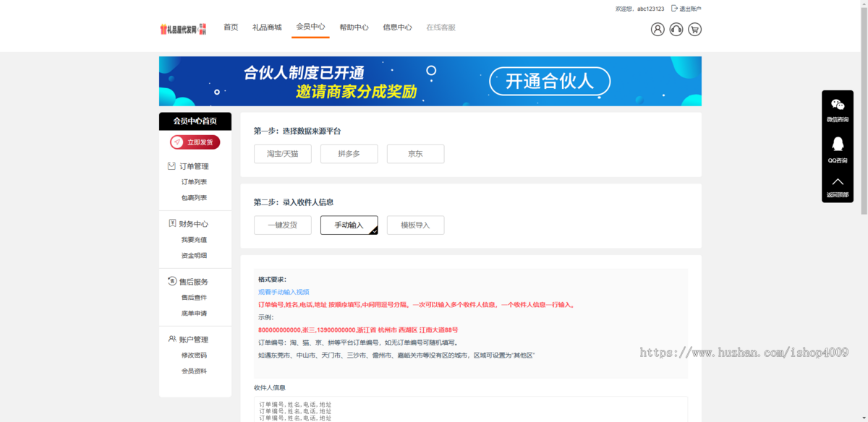Click the back-to-top arrow icon

838,181
